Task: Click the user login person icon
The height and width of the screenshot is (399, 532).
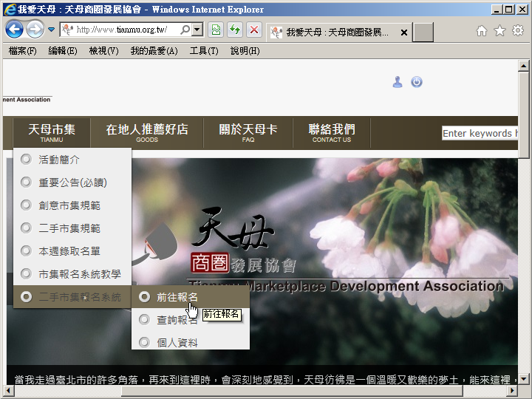Action: (x=398, y=82)
